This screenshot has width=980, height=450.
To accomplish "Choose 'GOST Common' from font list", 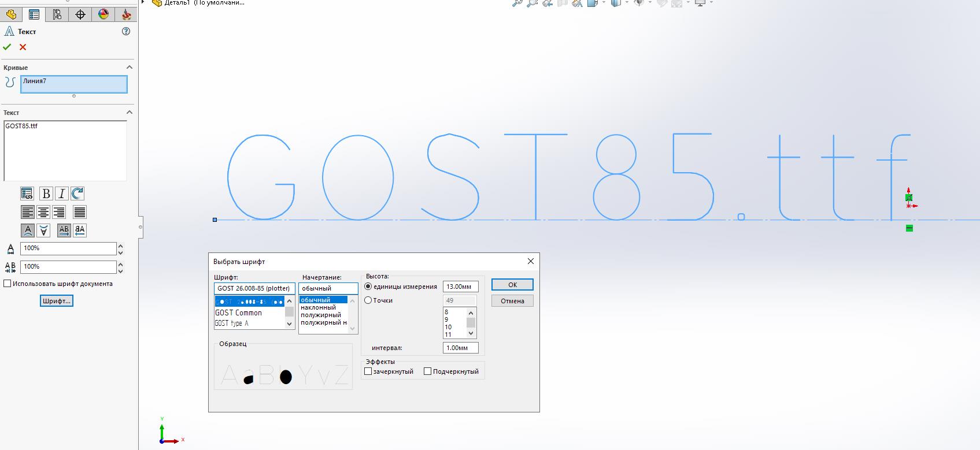I will point(239,313).
